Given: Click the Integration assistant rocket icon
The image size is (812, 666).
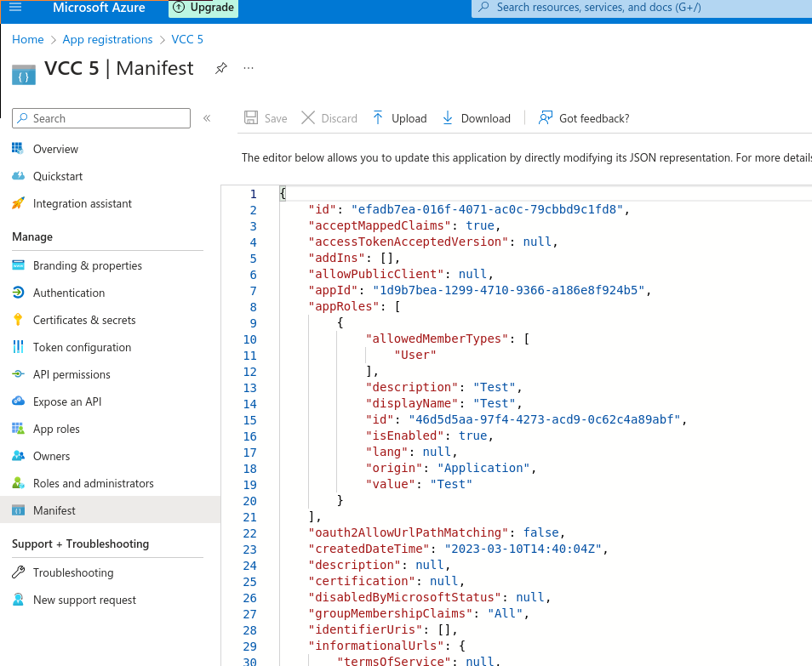Looking at the screenshot, I should (18, 203).
